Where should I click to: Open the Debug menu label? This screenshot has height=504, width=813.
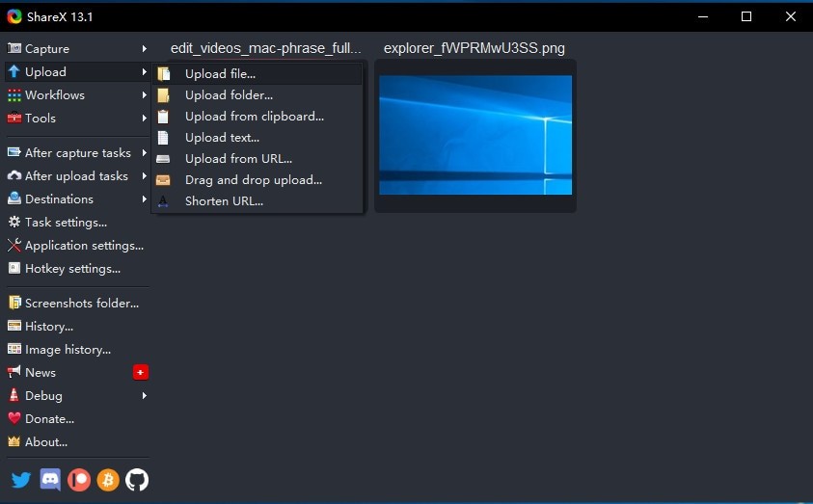[x=43, y=396]
